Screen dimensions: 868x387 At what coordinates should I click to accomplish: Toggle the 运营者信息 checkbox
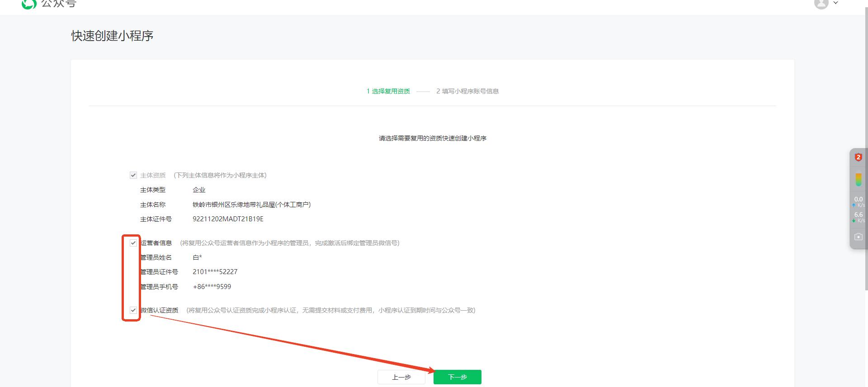tap(133, 243)
